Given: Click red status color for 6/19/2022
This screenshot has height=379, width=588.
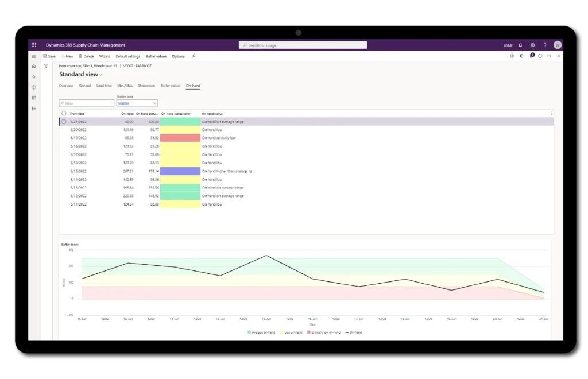Looking at the screenshot, I should 180,138.
